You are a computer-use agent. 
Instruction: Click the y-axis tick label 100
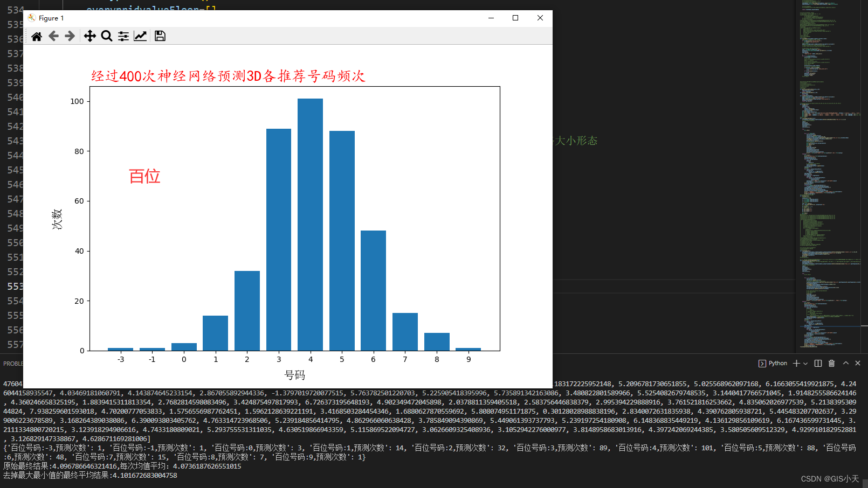click(x=77, y=101)
